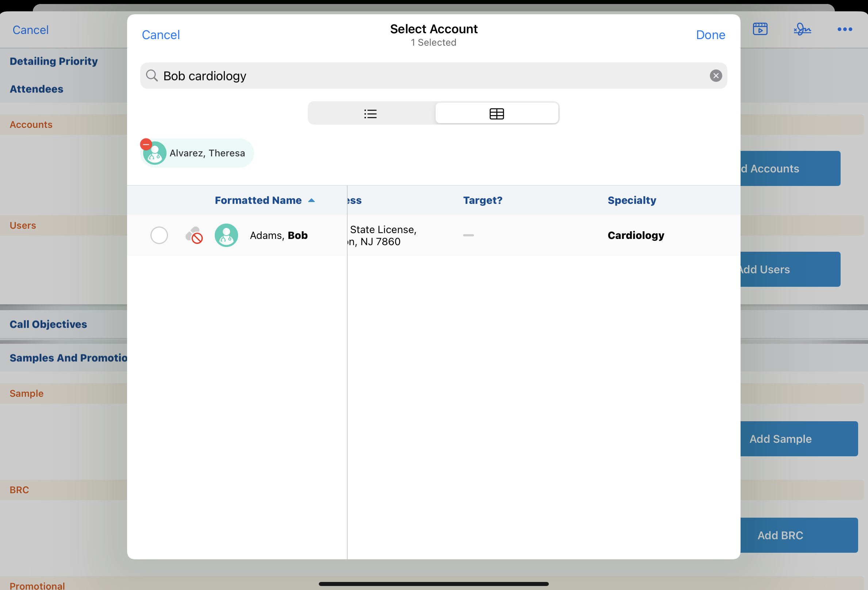868x590 pixels.
Task: Sort by Formatted Name arrow
Action: click(311, 201)
